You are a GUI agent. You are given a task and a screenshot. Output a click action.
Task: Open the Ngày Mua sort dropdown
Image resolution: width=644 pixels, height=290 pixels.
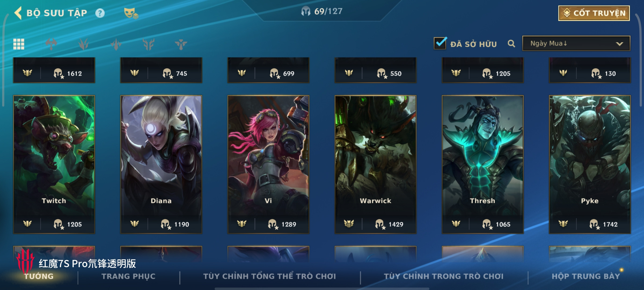coord(576,44)
